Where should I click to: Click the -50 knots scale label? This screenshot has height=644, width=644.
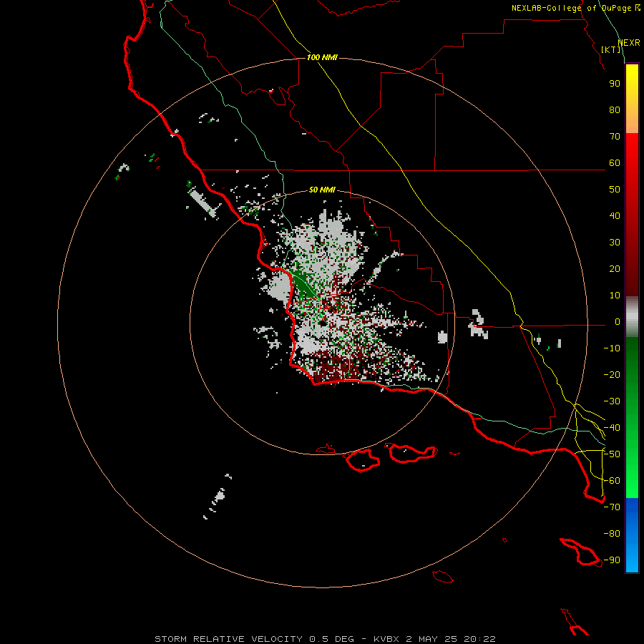click(612, 454)
